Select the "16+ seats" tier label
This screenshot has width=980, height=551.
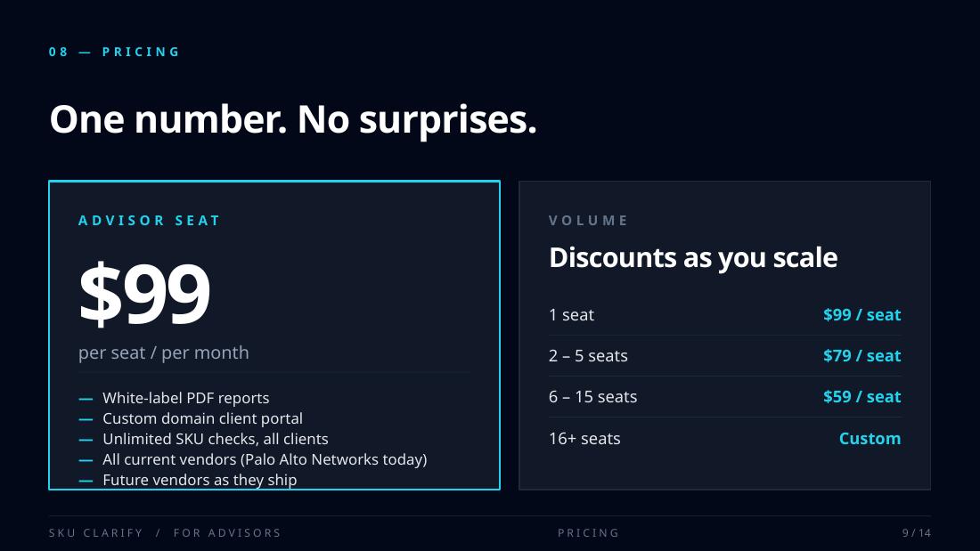(x=584, y=439)
